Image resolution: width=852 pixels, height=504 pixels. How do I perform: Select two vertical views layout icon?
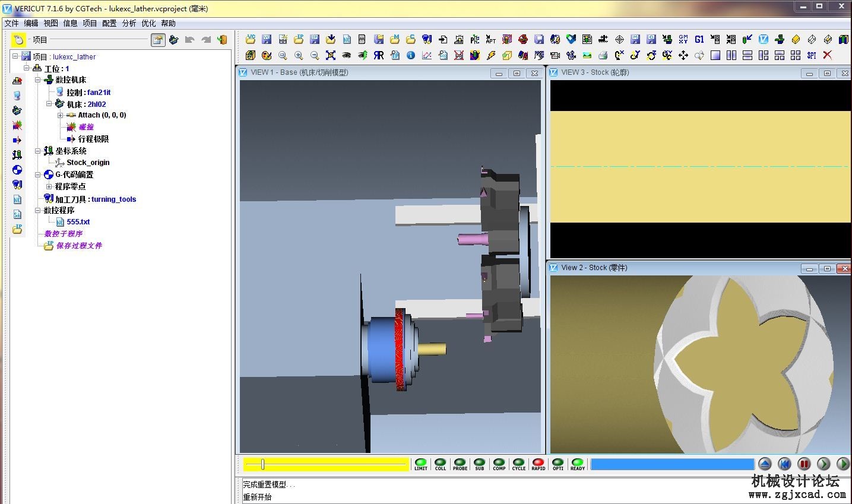click(731, 55)
